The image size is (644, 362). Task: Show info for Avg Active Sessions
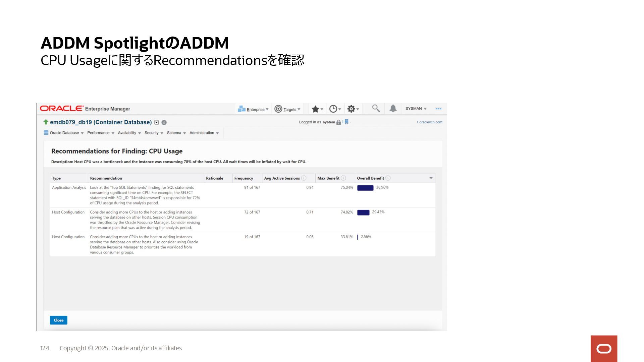click(x=304, y=178)
